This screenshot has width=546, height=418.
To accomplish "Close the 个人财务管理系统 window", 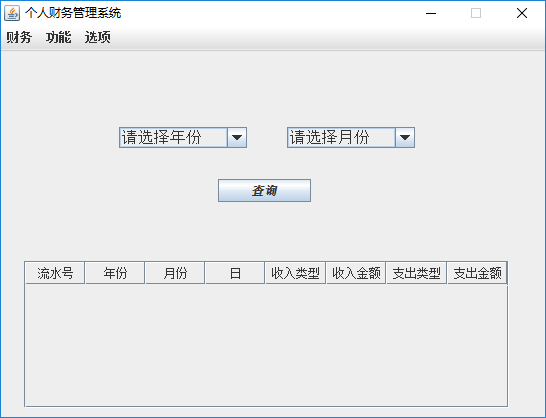I will pyautogui.click(x=522, y=13).
